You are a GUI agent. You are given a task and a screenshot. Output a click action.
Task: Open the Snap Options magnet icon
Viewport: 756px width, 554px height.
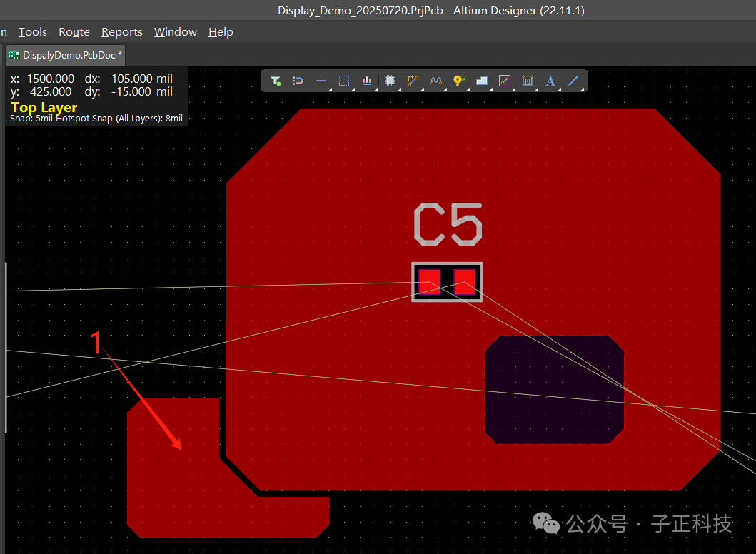click(x=298, y=81)
